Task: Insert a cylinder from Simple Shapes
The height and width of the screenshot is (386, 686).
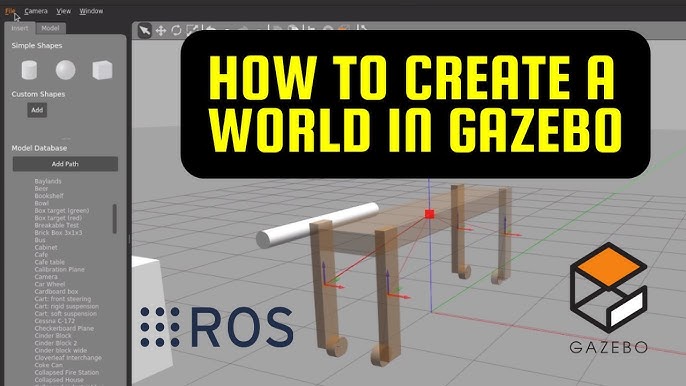Action: (29, 70)
